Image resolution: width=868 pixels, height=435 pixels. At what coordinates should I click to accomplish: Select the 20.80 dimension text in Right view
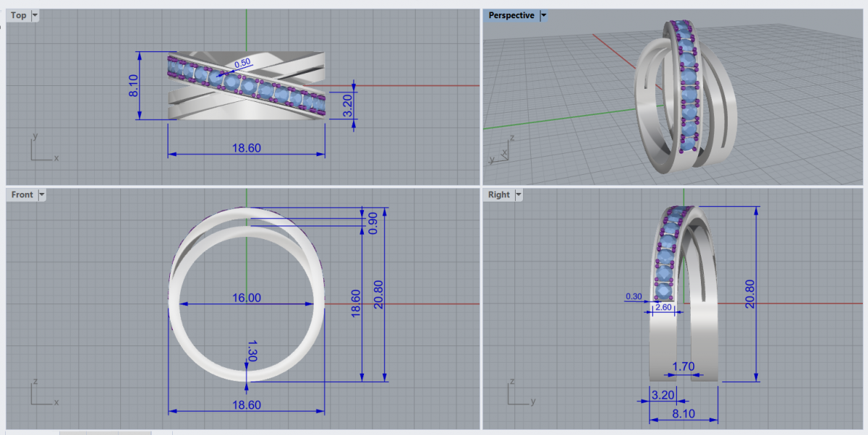pyautogui.click(x=749, y=294)
